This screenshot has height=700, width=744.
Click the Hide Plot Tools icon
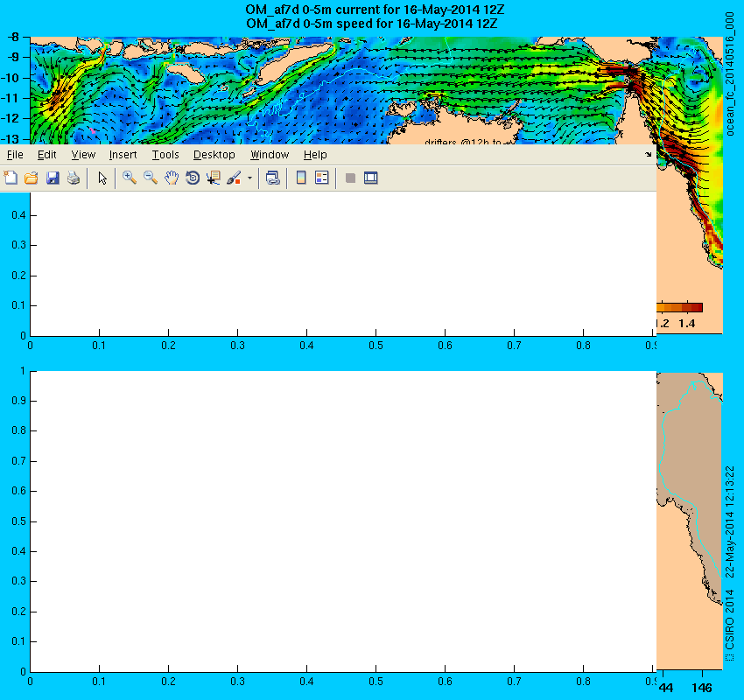pos(350,178)
